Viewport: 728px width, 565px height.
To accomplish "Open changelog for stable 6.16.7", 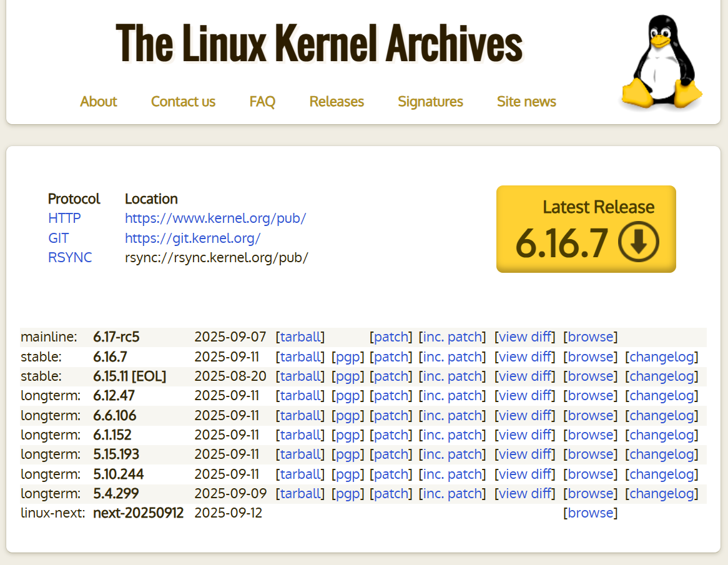I will [x=662, y=357].
